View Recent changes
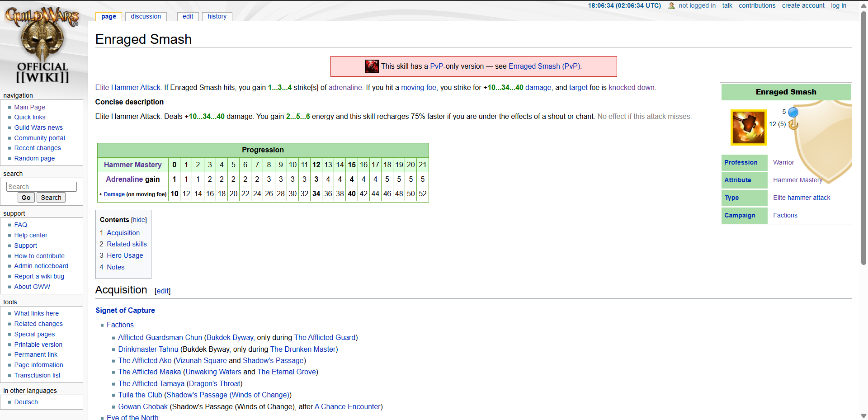The height and width of the screenshot is (420, 868). [x=38, y=148]
